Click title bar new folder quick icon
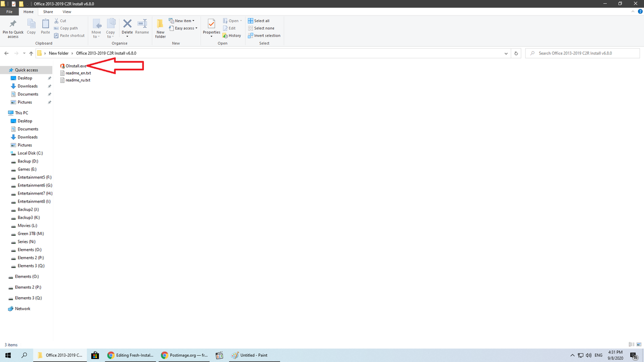644x362 pixels. [x=21, y=4]
